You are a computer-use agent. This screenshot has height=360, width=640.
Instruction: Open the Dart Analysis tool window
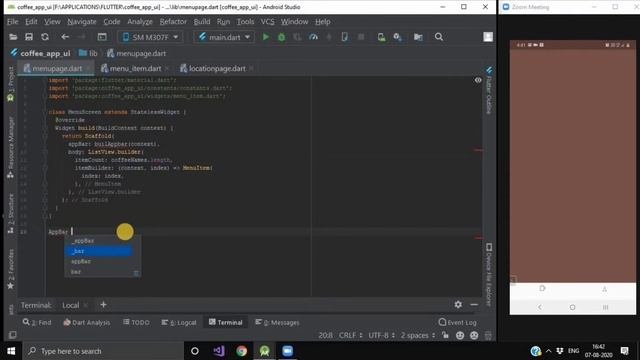[87, 322]
